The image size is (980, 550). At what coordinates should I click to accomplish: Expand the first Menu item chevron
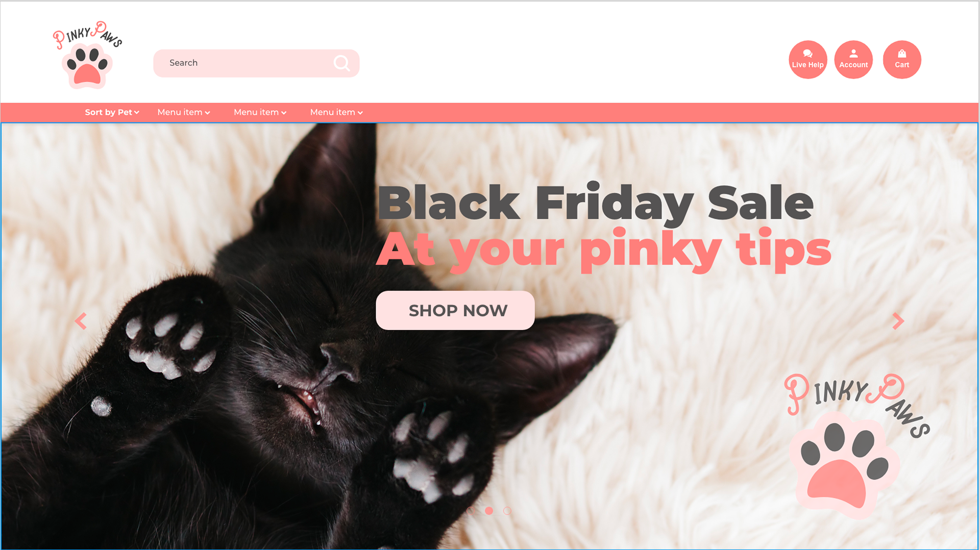coord(207,113)
